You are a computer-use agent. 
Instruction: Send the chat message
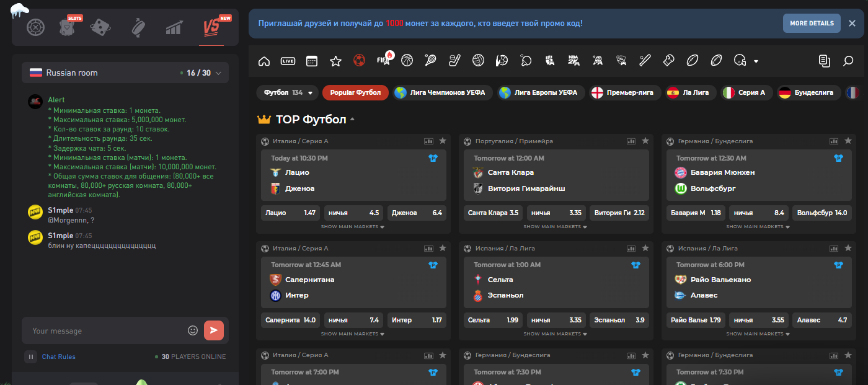213,330
